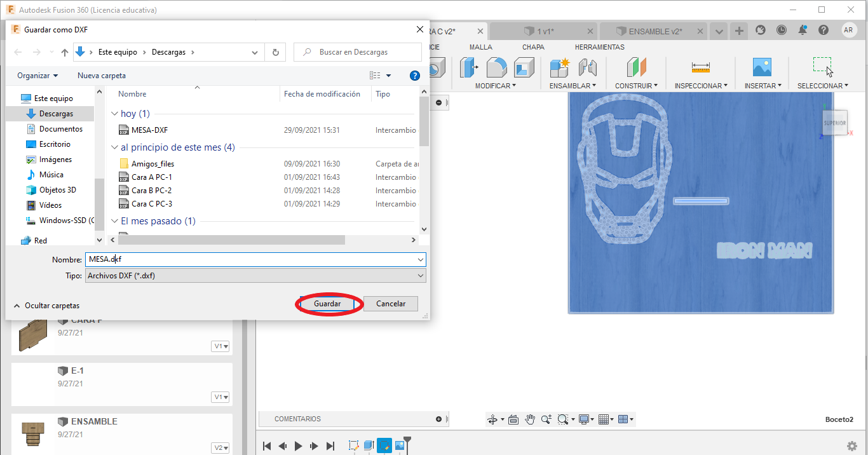Click the Measure ruler icon in INSPECCIONAR
The height and width of the screenshot is (455, 868).
point(701,67)
